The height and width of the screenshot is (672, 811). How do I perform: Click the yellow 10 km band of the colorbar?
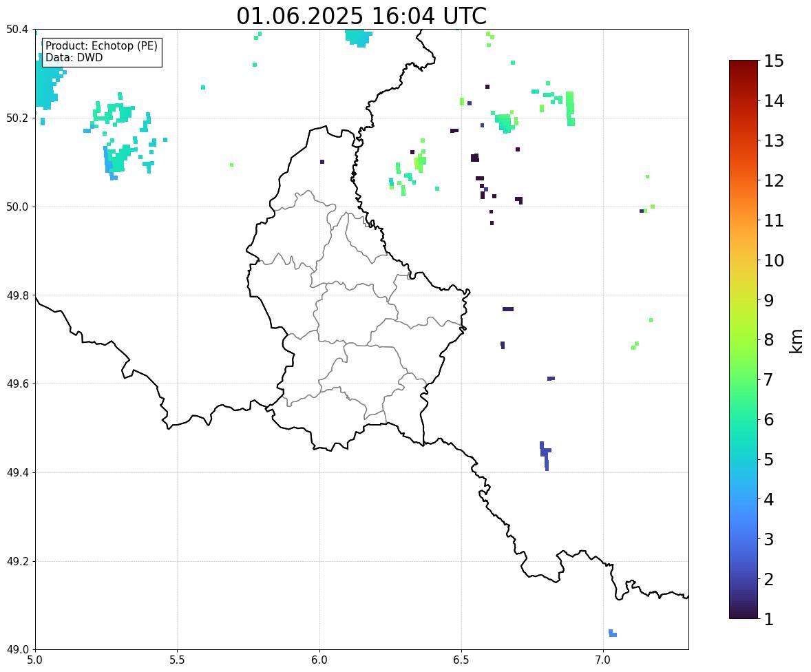click(744, 260)
